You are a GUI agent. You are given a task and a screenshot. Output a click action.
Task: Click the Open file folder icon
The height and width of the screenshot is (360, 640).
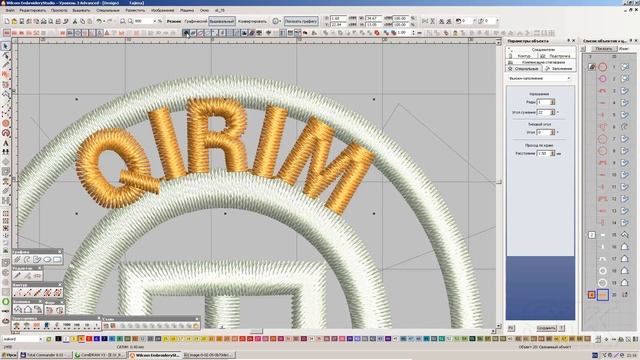click(x=14, y=21)
